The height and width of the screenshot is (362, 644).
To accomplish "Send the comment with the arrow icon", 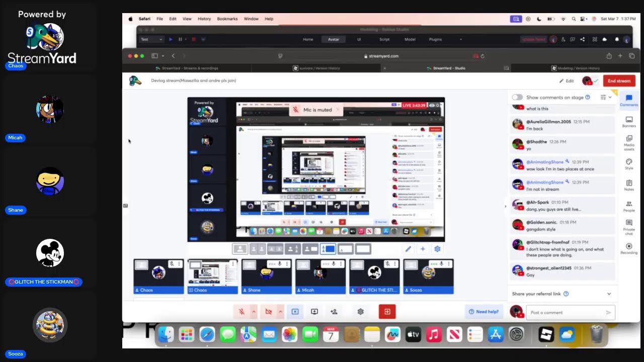I will pos(608,312).
